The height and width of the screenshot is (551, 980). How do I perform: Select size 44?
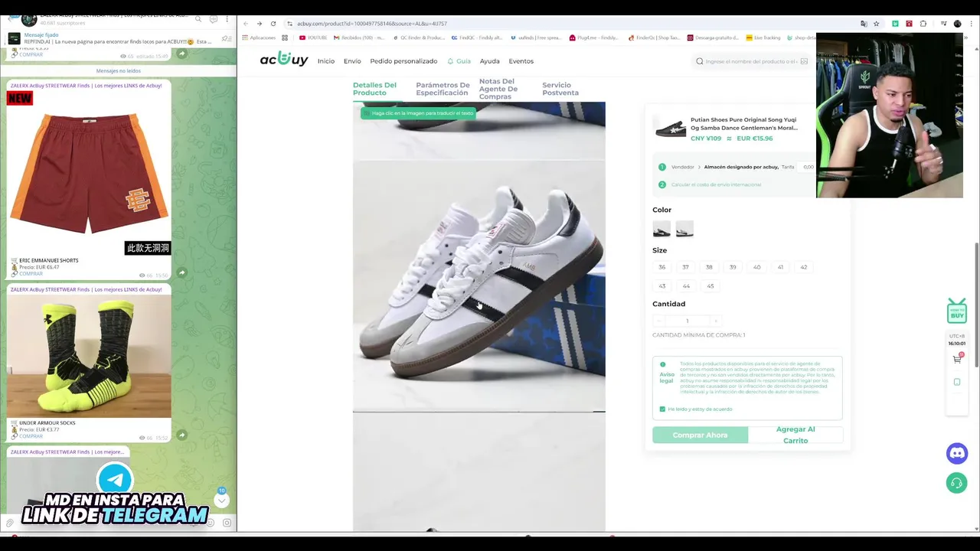(x=686, y=286)
